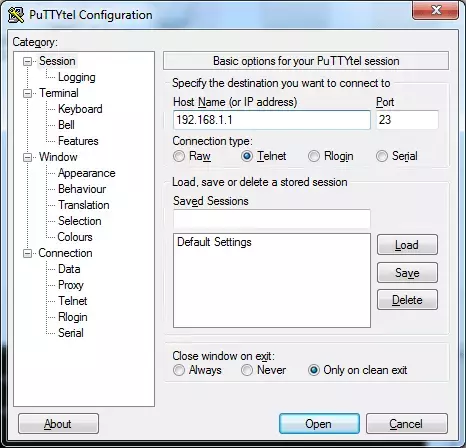Open the Data settings category
Image resolution: width=466 pixels, height=448 pixels.
click(x=69, y=269)
